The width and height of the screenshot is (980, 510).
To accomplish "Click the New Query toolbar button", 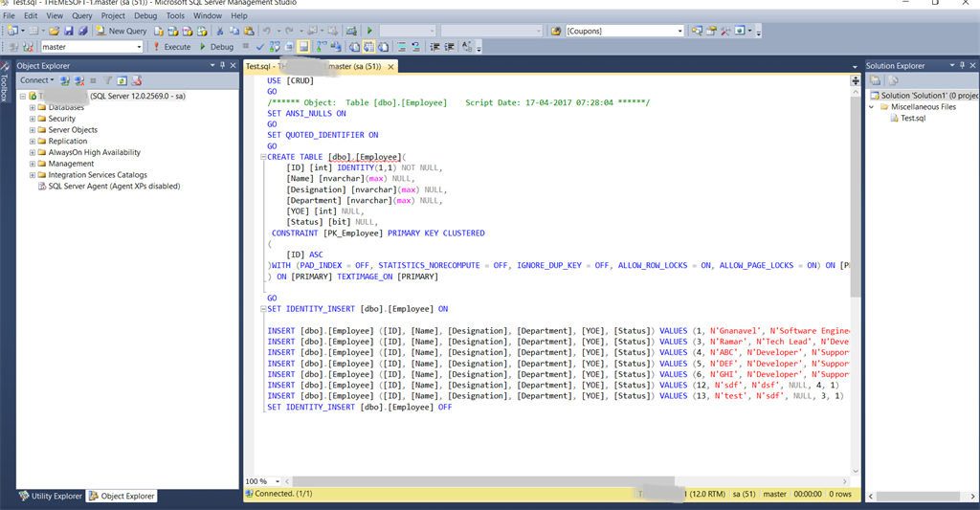I will (x=121, y=31).
